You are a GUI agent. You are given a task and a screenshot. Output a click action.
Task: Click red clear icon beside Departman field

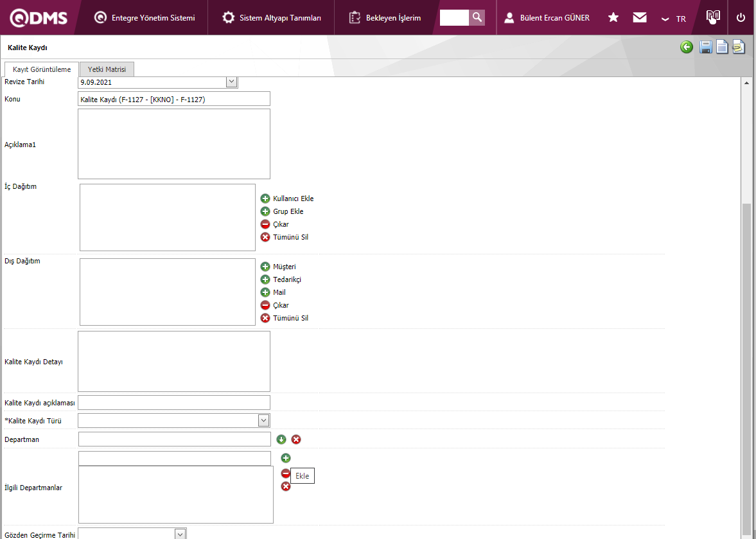coord(296,439)
